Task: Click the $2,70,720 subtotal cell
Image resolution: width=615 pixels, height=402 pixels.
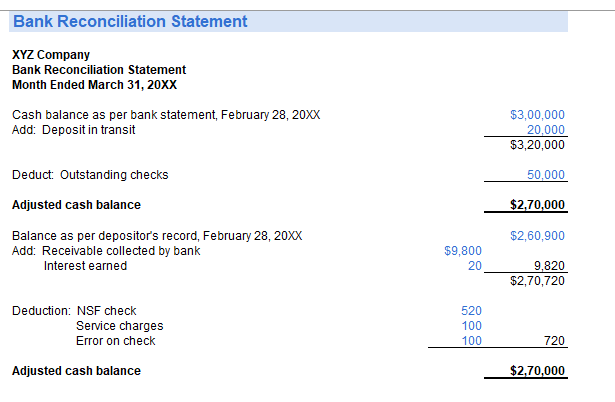Action: tap(537, 281)
